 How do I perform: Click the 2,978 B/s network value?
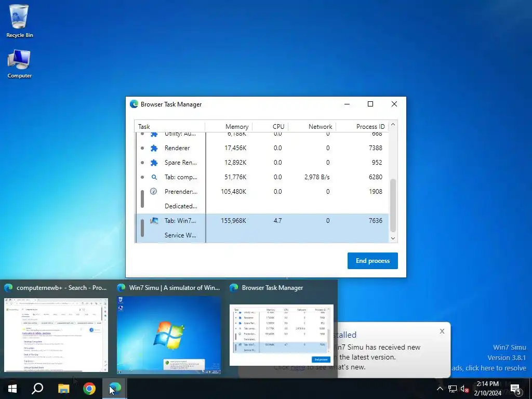pyautogui.click(x=317, y=177)
